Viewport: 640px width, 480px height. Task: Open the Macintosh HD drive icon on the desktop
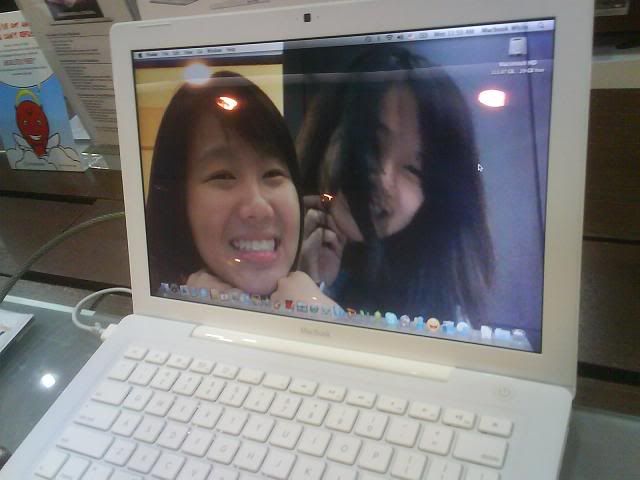[x=518, y=46]
